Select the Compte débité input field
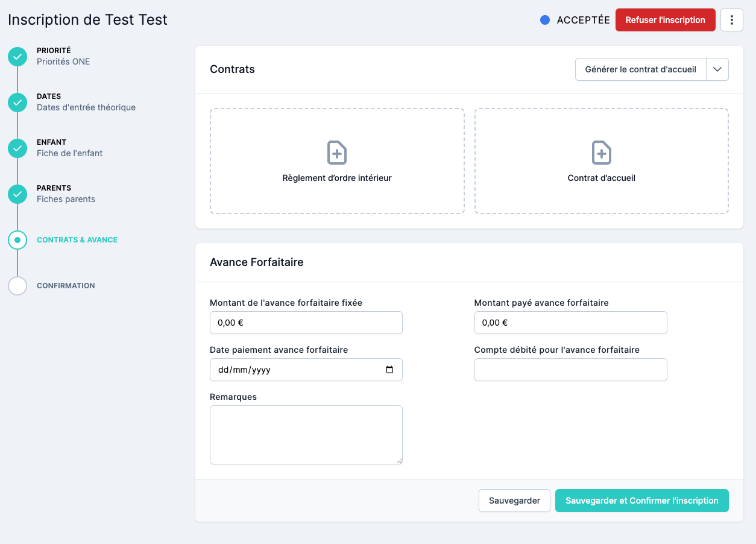Screen dimensions: 756x544 (x=570, y=370)
